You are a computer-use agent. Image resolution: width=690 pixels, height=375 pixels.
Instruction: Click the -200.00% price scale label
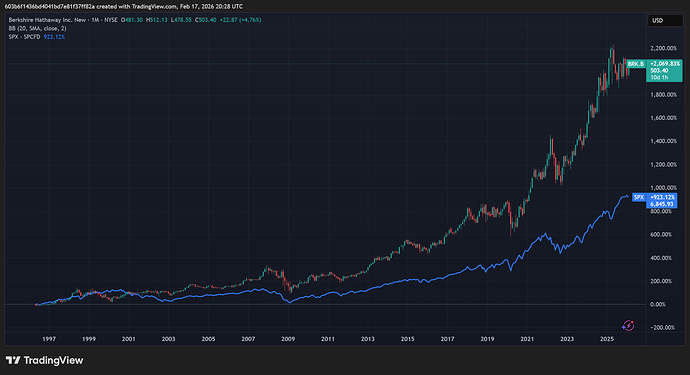click(662, 328)
